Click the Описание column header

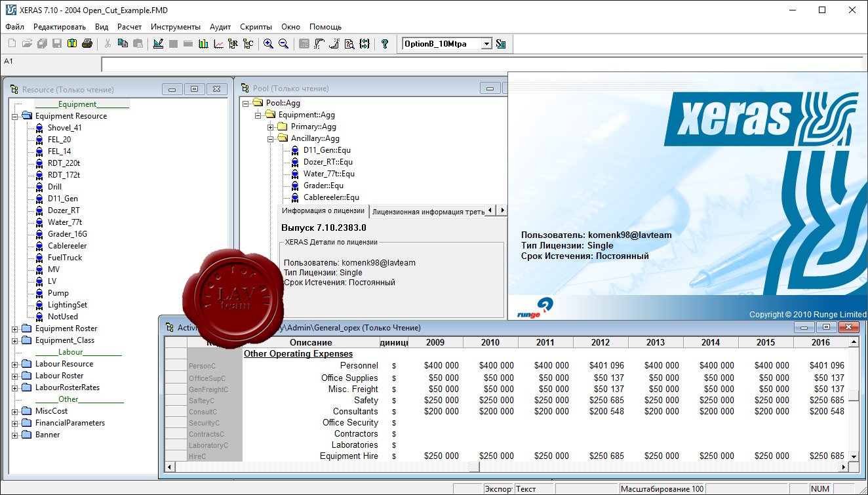pyautogui.click(x=311, y=342)
